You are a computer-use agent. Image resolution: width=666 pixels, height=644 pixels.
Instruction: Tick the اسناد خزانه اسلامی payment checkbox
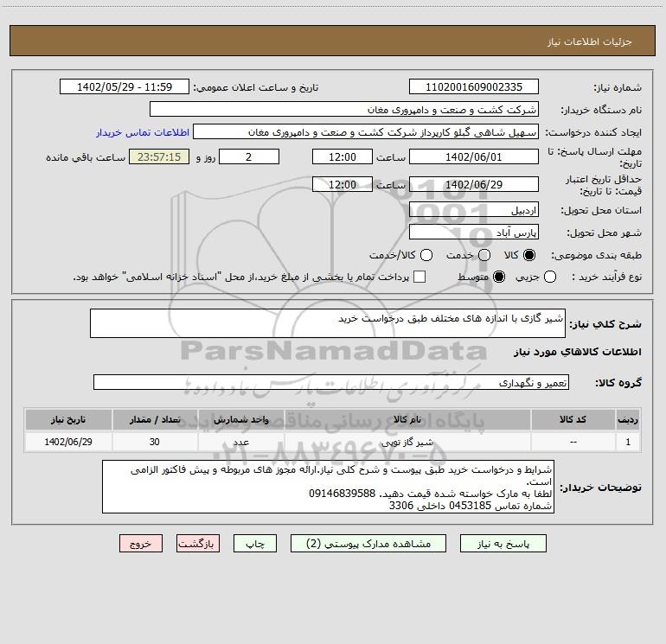(419, 277)
